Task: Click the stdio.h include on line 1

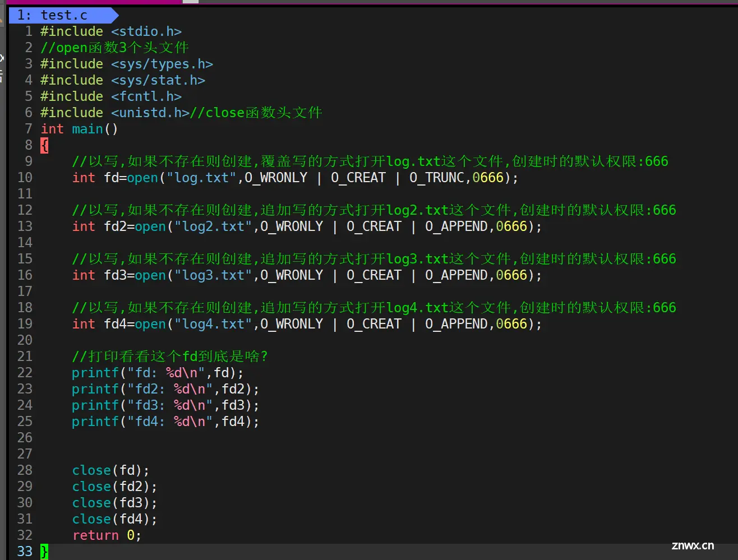Action: click(x=111, y=31)
